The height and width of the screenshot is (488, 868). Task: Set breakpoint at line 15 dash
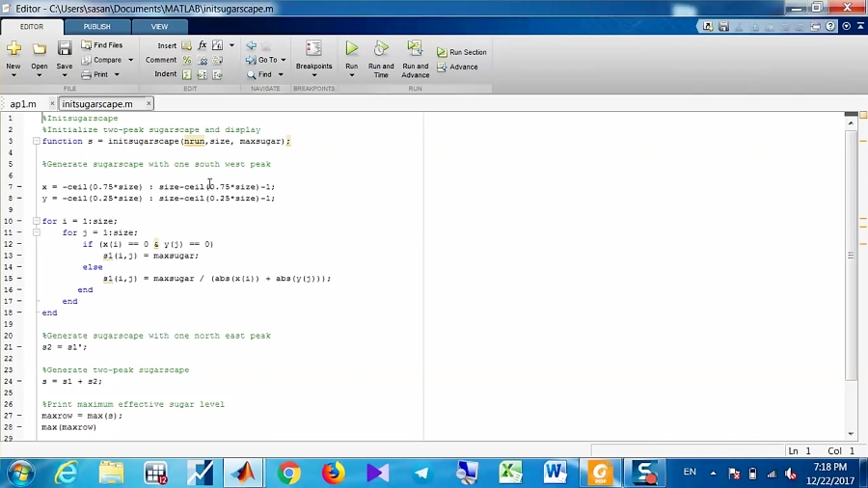[19, 279]
